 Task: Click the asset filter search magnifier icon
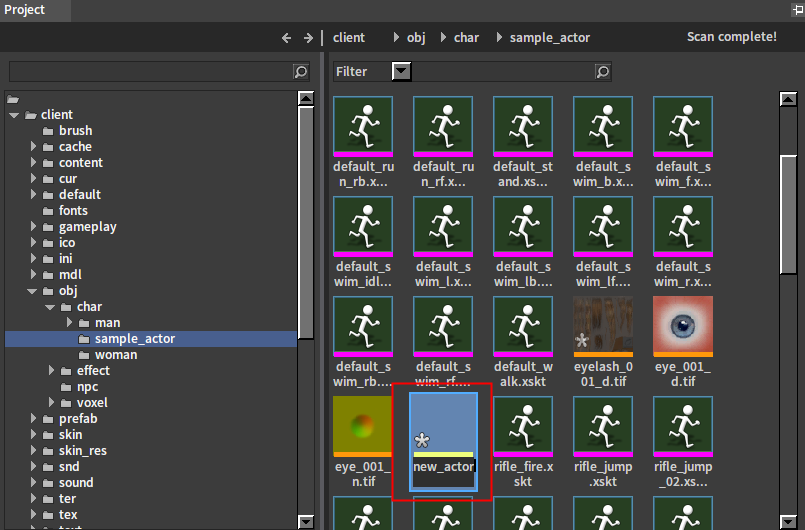click(602, 72)
